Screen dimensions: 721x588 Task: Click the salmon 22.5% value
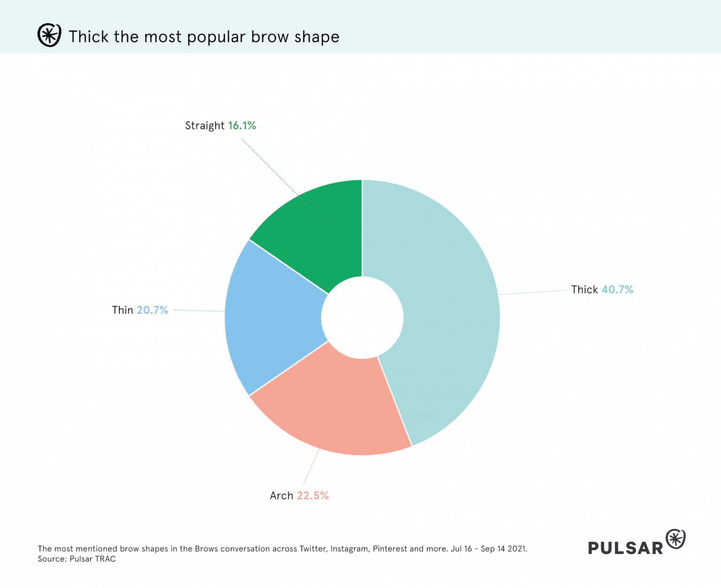pyautogui.click(x=313, y=495)
